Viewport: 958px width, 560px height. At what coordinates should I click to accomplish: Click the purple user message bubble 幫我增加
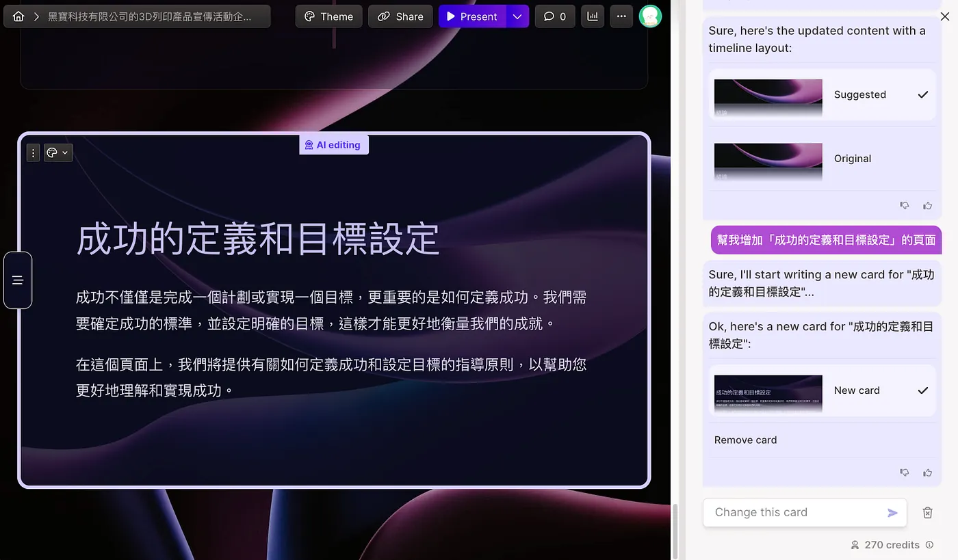(x=826, y=240)
